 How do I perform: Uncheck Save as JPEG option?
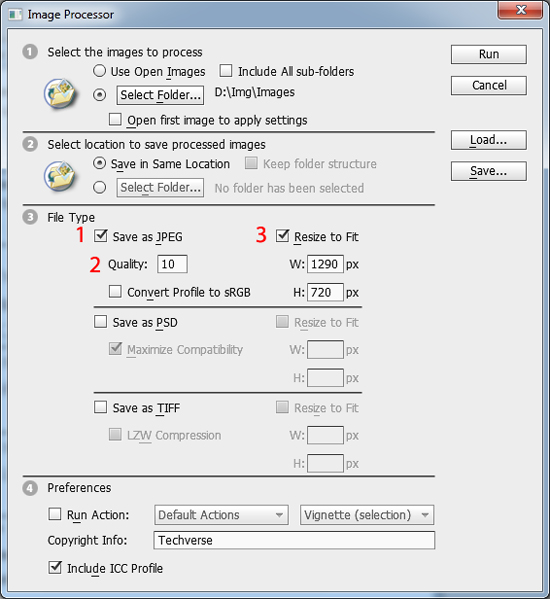tap(100, 236)
